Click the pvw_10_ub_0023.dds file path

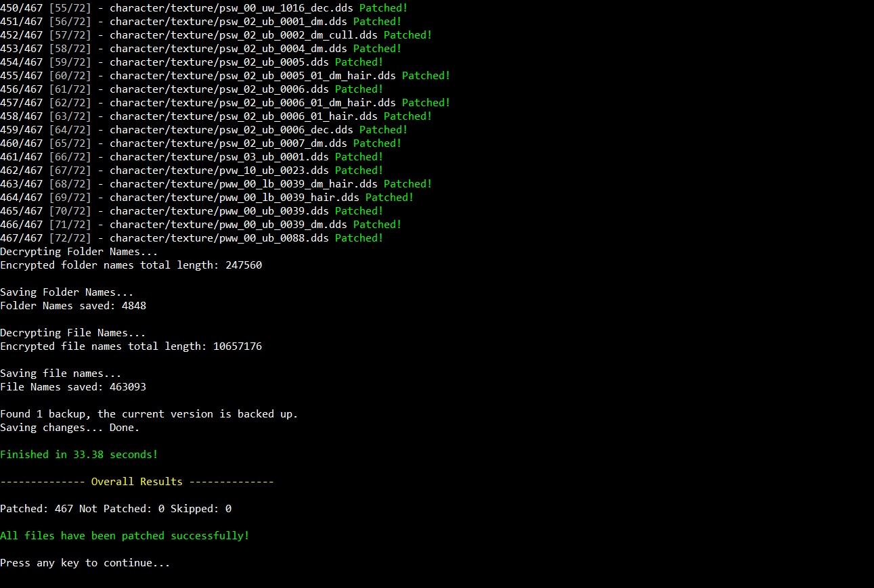point(219,171)
